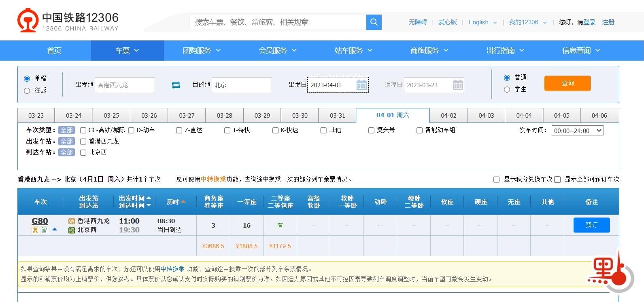Screen dimensions: 644x302
Task: Open the 发车时间 time range dropdown
Action: click(x=578, y=131)
